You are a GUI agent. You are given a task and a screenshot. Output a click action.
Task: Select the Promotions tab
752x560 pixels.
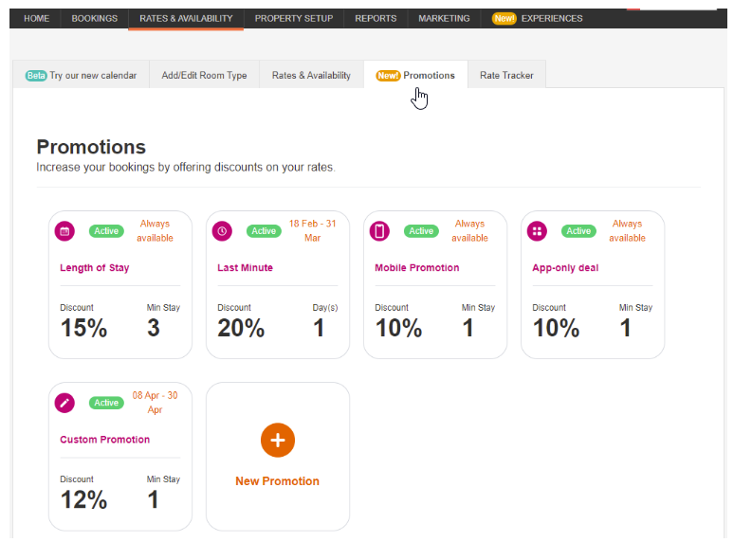[x=415, y=75]
